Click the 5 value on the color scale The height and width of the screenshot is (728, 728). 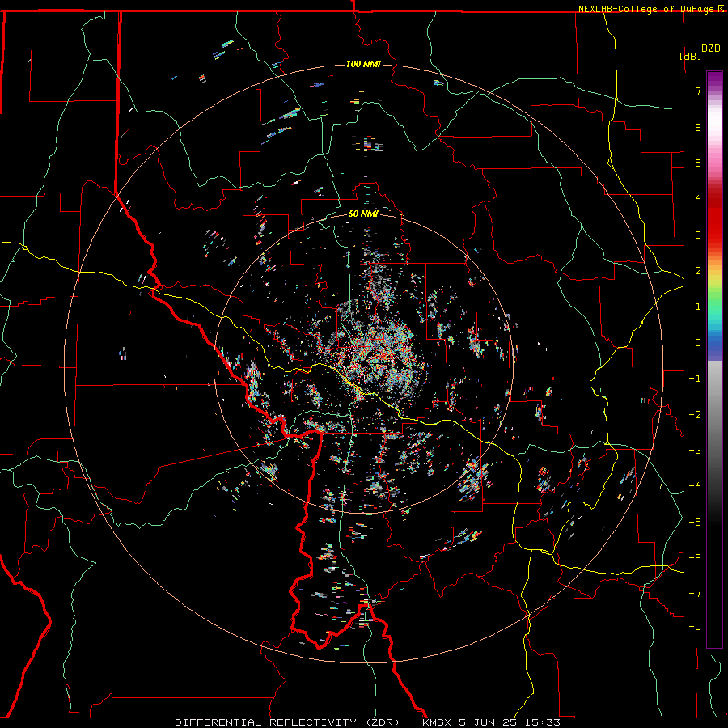click(698, 163)
